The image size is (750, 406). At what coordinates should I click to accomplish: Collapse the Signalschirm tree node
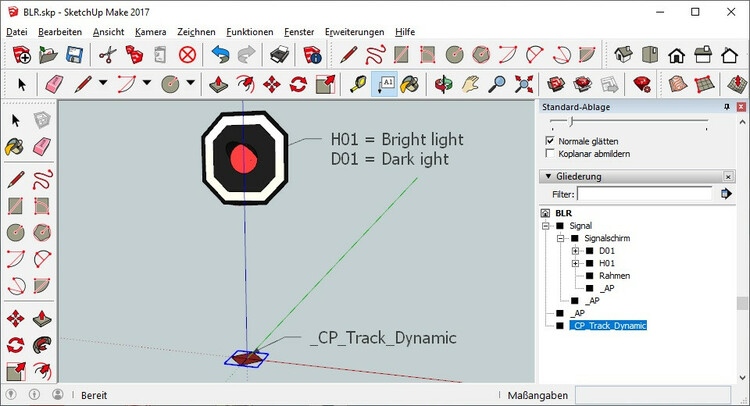point(560,238)
